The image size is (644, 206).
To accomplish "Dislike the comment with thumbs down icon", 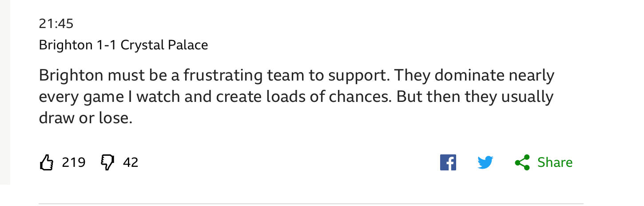I will [x=107, y=162].
